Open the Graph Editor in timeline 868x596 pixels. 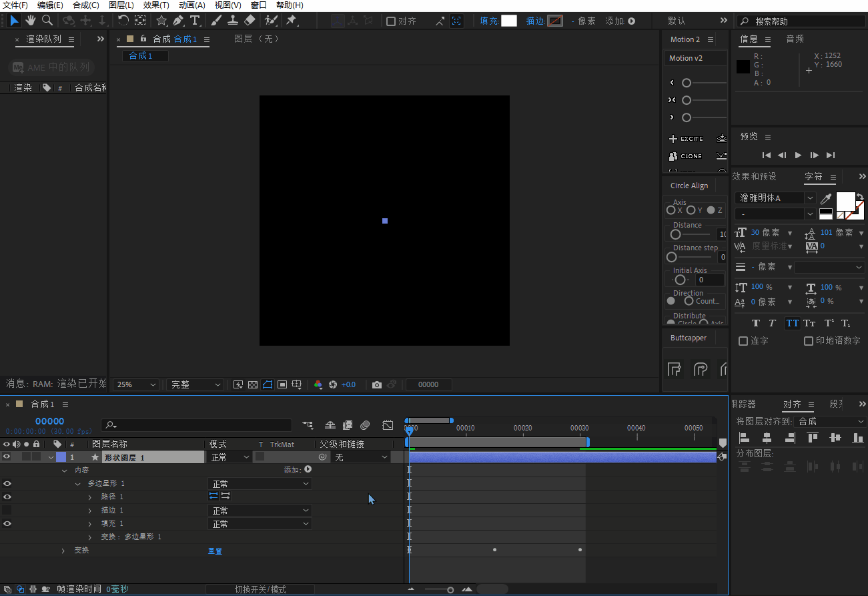pos(388,425)
